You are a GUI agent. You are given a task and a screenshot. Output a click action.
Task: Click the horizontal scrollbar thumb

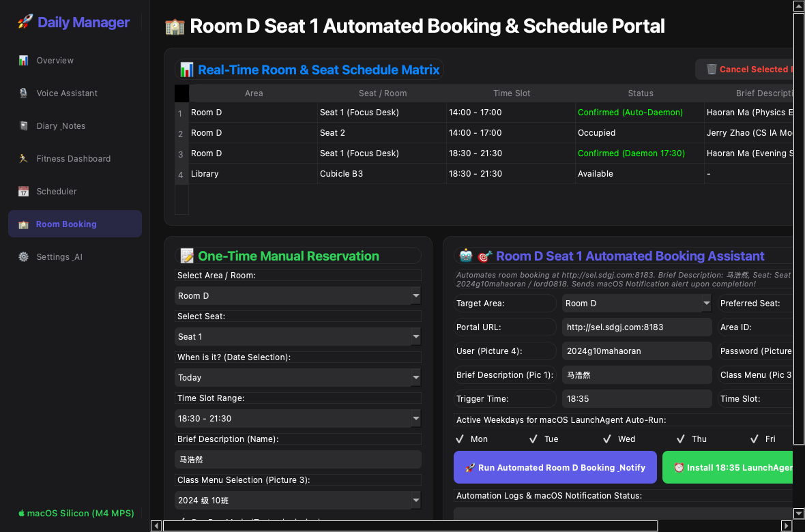[x=410, y=526]
